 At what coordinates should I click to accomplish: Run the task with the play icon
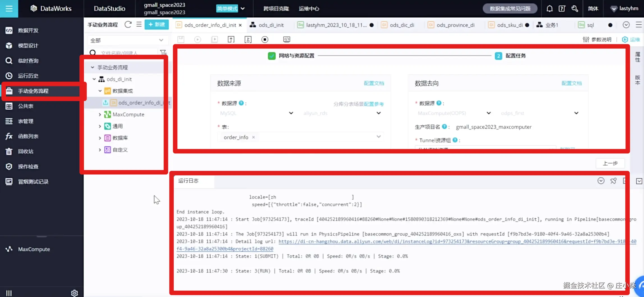(198, 40)
